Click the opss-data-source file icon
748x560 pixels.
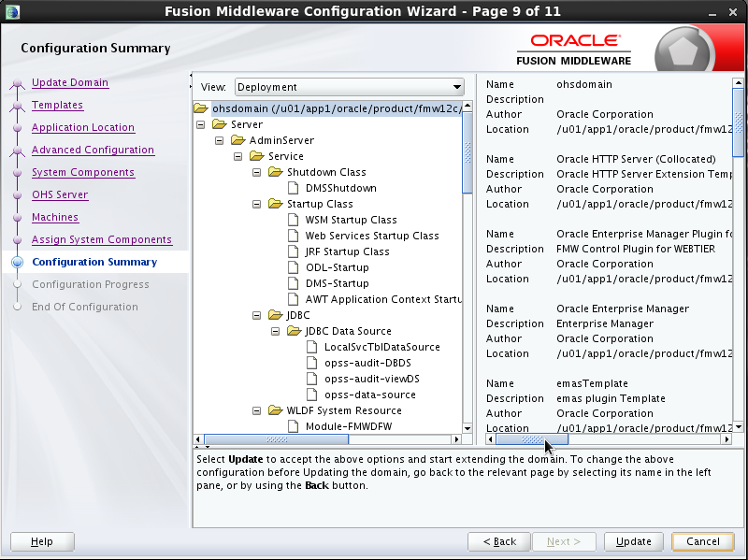[x=312, y=395]
